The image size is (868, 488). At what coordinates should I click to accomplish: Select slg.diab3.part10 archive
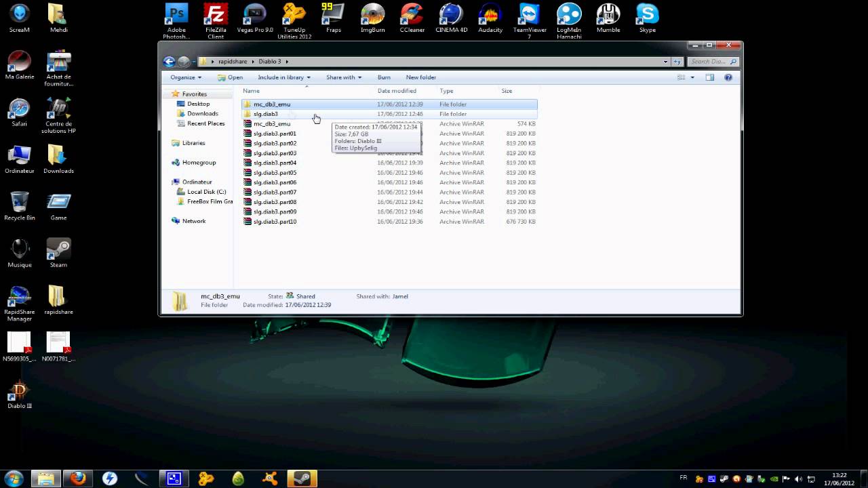389,222
